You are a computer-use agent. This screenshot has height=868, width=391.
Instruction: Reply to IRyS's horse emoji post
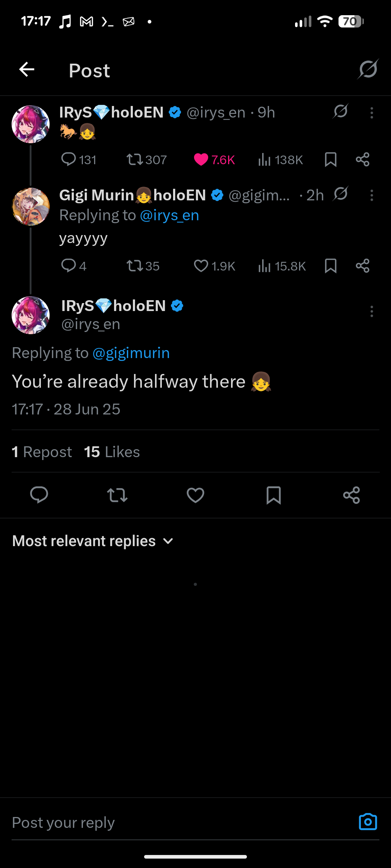pyautogui.click(x=68, y=159)
